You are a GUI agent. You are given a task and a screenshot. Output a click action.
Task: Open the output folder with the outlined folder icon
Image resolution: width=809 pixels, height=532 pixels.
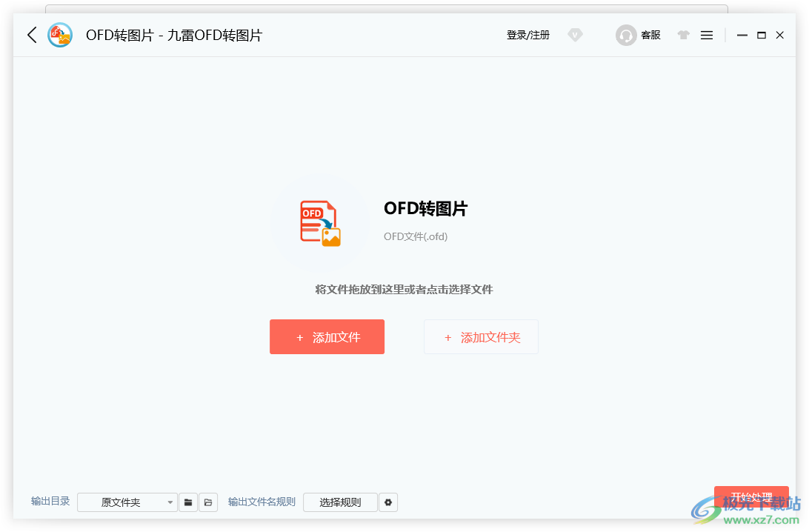(x=208, y=502)
